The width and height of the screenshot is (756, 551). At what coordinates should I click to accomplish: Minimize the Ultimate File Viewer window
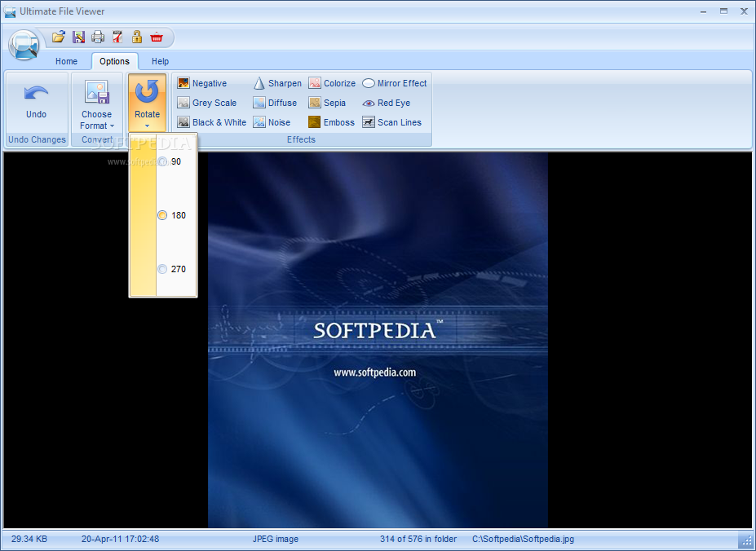tap(704, 11)
